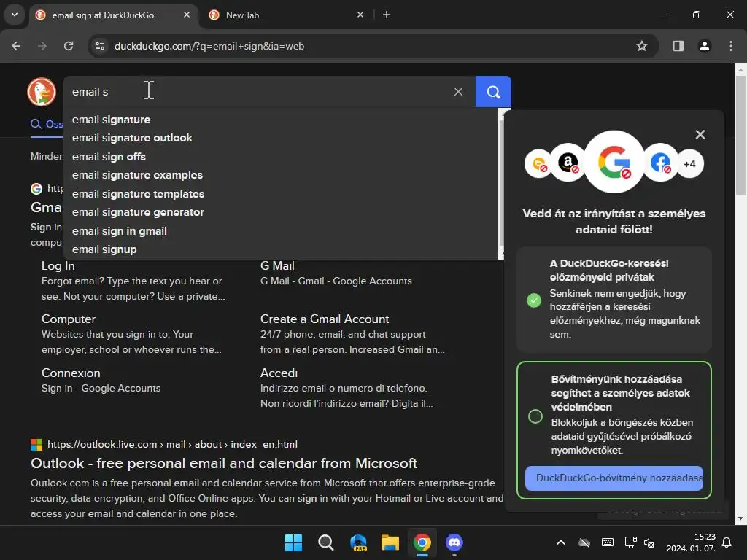Click the browser forward arrow
This screenshot has height=560, width=747.
[x=42, y=46]
